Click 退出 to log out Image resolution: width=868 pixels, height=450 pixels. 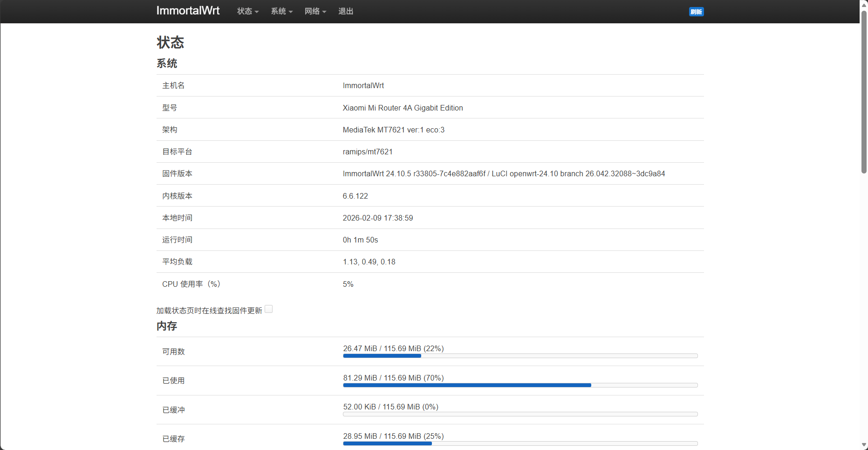[345, 11]
